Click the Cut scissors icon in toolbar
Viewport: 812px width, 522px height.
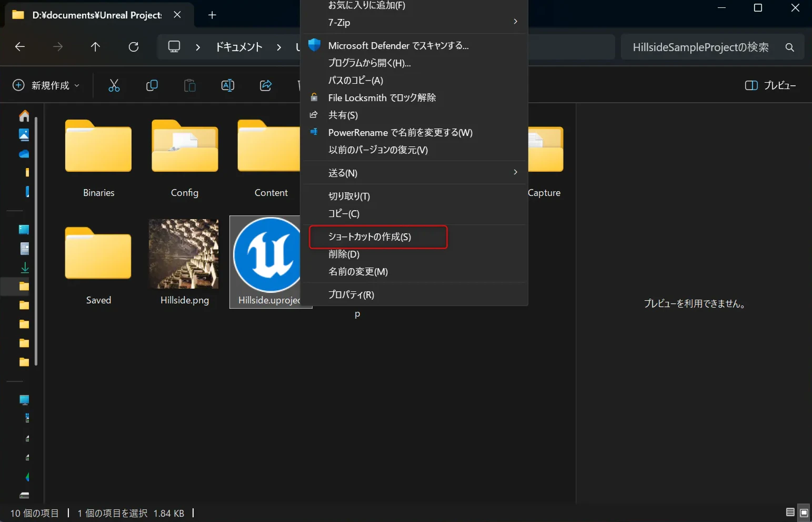pyautogui.click(x=114, y=85)
